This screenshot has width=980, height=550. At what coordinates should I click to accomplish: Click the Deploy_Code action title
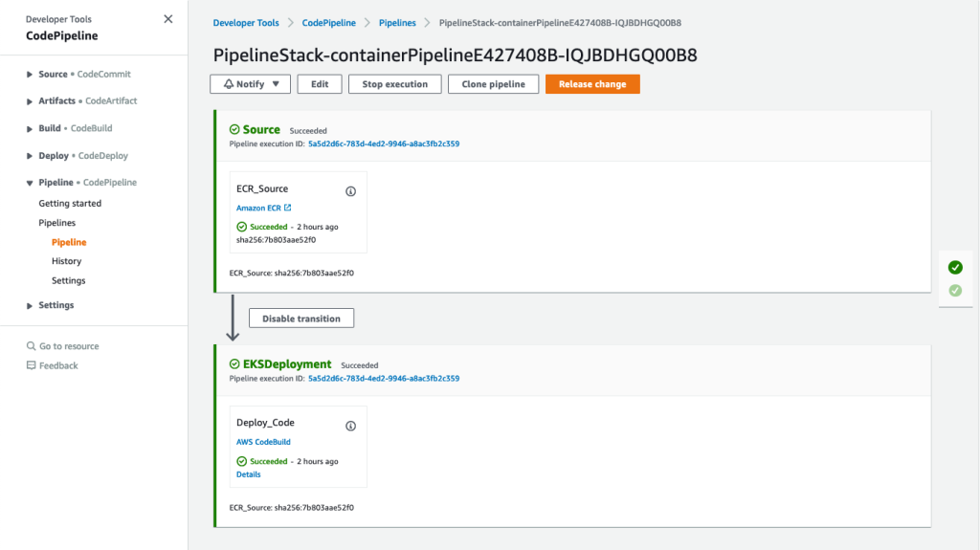tap(265, 423)
